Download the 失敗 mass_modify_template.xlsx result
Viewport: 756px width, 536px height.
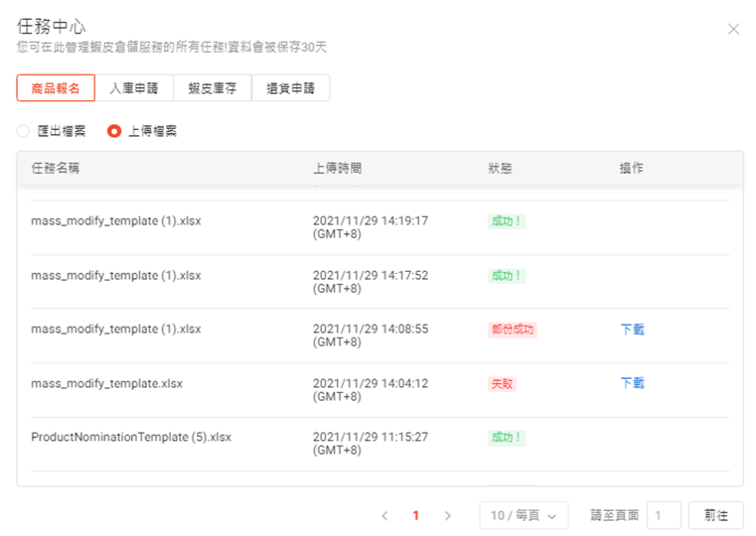pyautogui.click(x=632, y=383)
